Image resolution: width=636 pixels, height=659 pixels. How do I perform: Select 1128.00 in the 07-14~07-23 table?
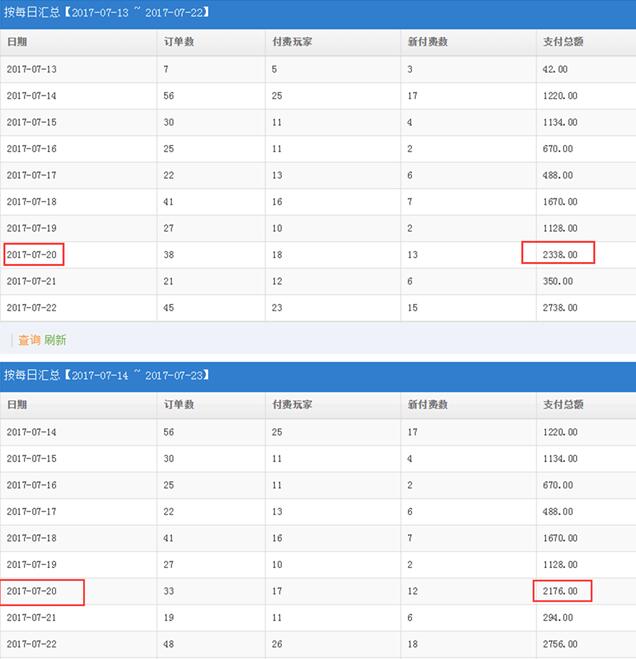click(560, 564)
